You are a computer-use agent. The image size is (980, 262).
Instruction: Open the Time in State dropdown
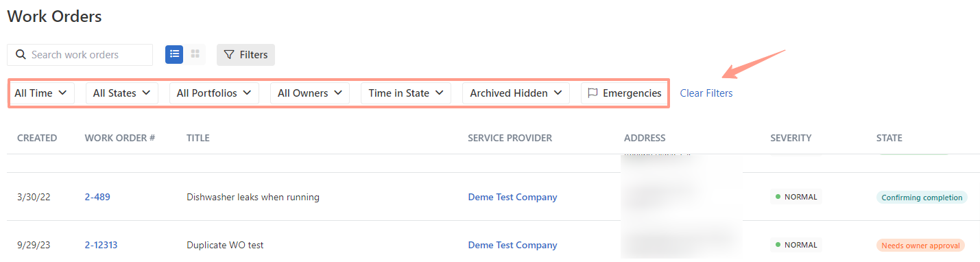coord(406,93)
